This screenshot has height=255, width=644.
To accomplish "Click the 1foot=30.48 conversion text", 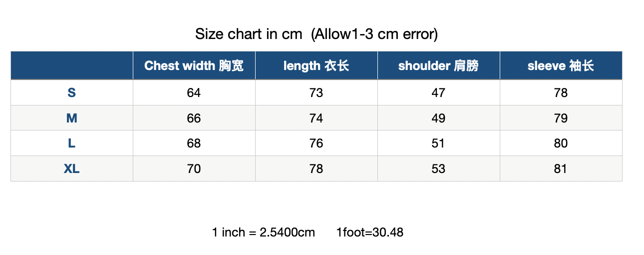I will 370,232.
